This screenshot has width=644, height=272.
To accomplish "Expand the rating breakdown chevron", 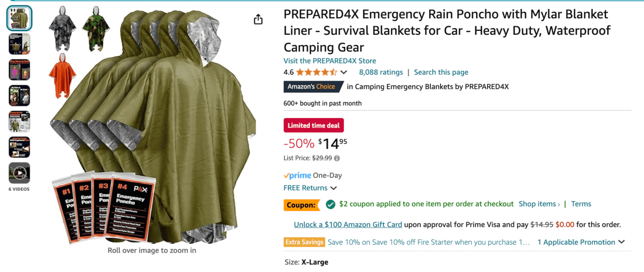I will (343, 73).
